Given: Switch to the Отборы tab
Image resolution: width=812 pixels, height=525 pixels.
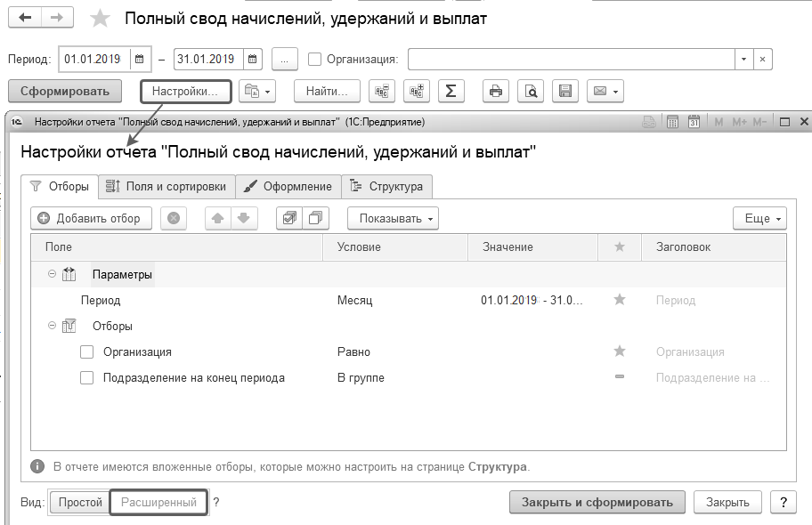Looking at the screenshot, I should [60, 186].
